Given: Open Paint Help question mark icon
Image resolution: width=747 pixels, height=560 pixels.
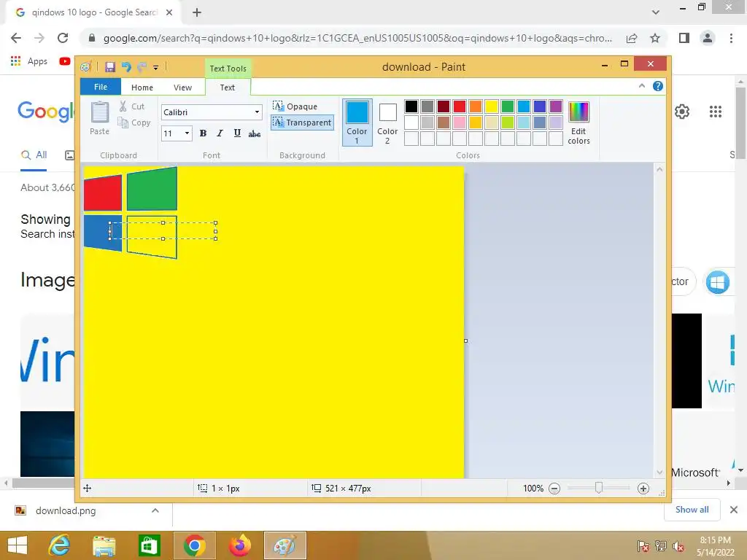Looking at the screenshot, I should pos(658,86).
